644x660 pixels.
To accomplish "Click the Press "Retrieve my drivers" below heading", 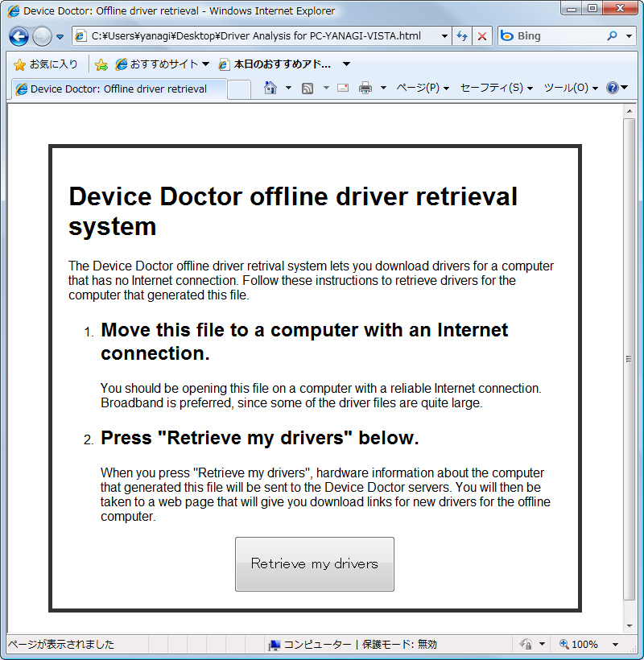I will [260, 438].
